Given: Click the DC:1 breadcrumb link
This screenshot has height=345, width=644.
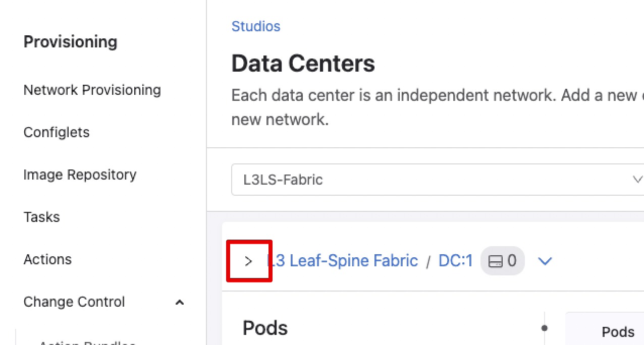Looking at the screenshot, I should (455, 261).
